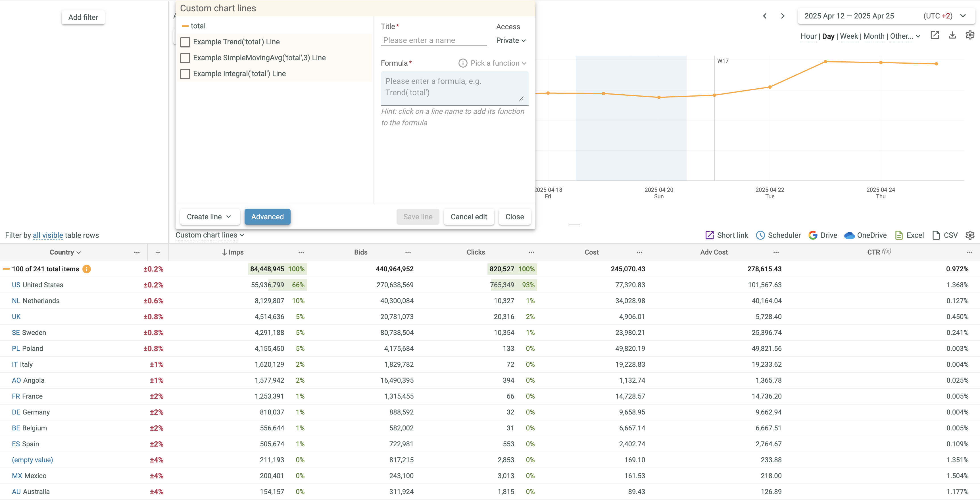Viewport: 980px width, 500px height.
Task: Open the Private access dropdown
Action: pos(510,40)
